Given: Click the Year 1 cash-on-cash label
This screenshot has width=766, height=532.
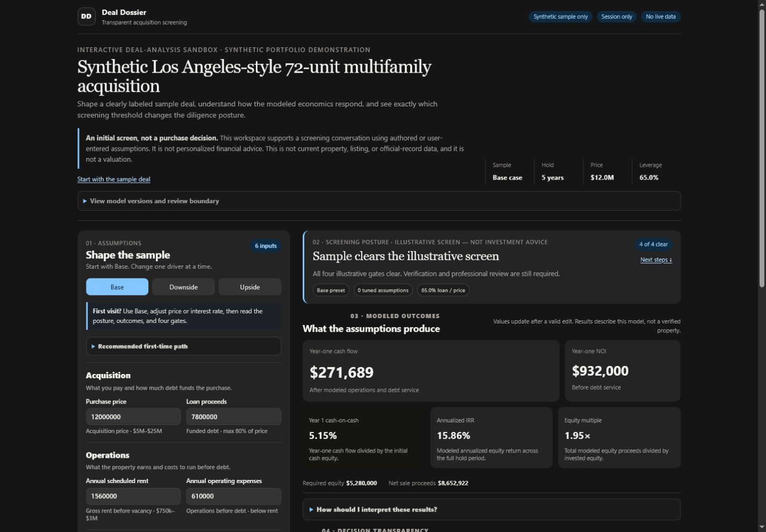Looking at the screenshot, I should coord(334,420).
